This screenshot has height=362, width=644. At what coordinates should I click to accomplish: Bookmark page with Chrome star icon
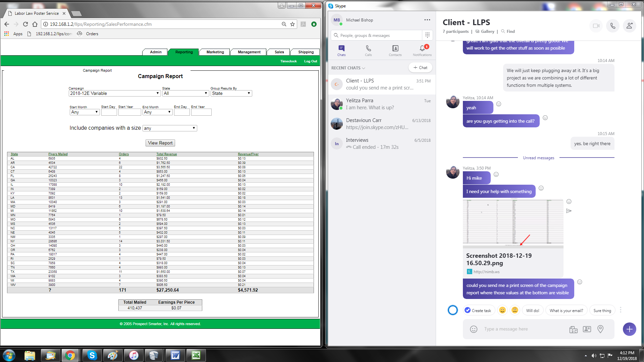point(292,24)
